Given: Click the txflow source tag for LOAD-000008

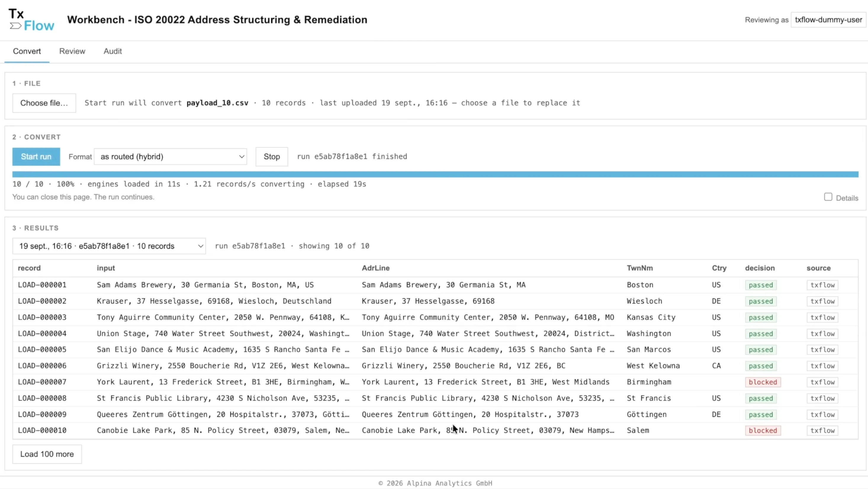Looking at the screenshot, I should click(x=822, y=398).
